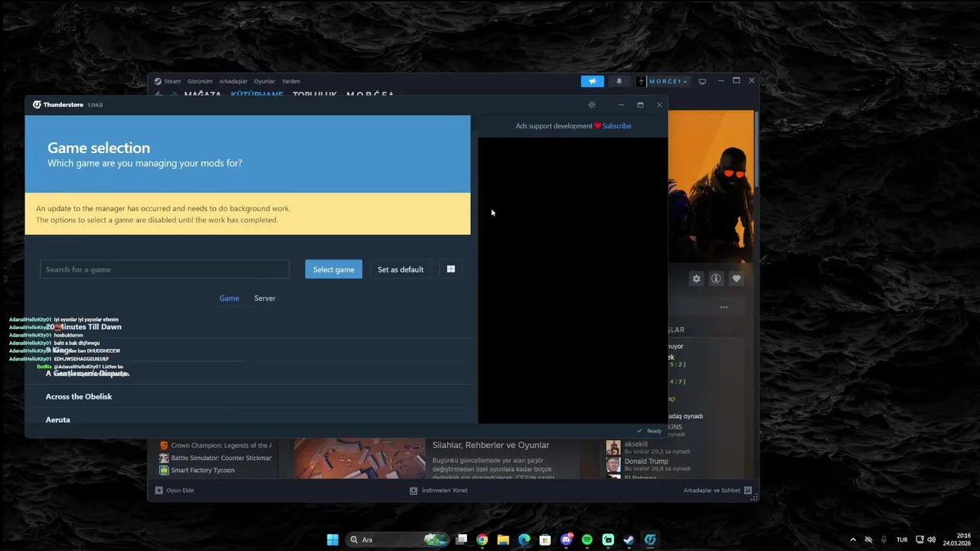Open the Yardım menu in Steam
The image size is (980, 551).
coord(291,81)
